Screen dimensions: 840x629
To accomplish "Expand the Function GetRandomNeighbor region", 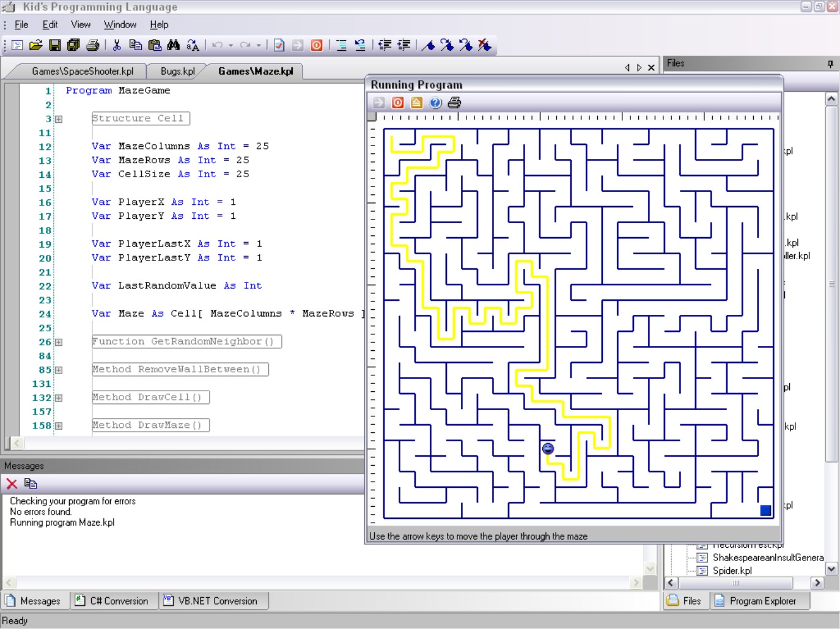I will coord(59,342).
